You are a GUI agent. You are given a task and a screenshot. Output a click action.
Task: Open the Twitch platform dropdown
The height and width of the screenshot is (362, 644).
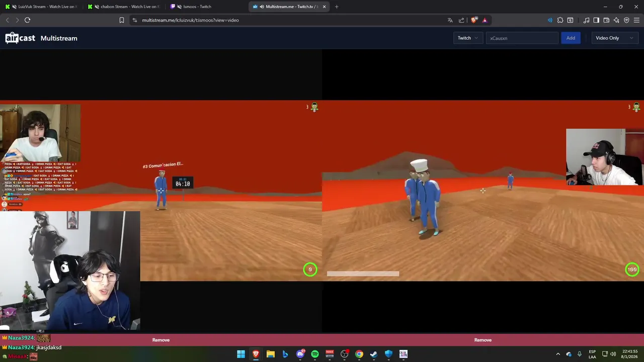(468, 38)
